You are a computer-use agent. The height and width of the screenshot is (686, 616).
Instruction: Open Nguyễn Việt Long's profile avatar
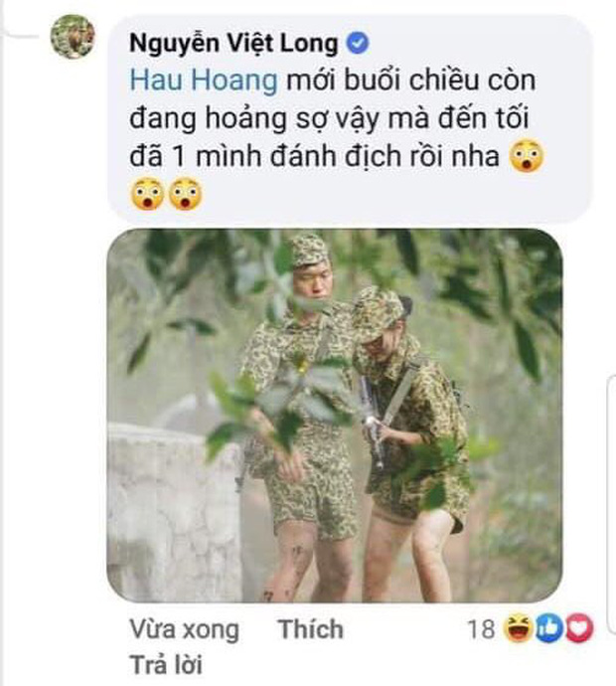click(x=73, y=37)
